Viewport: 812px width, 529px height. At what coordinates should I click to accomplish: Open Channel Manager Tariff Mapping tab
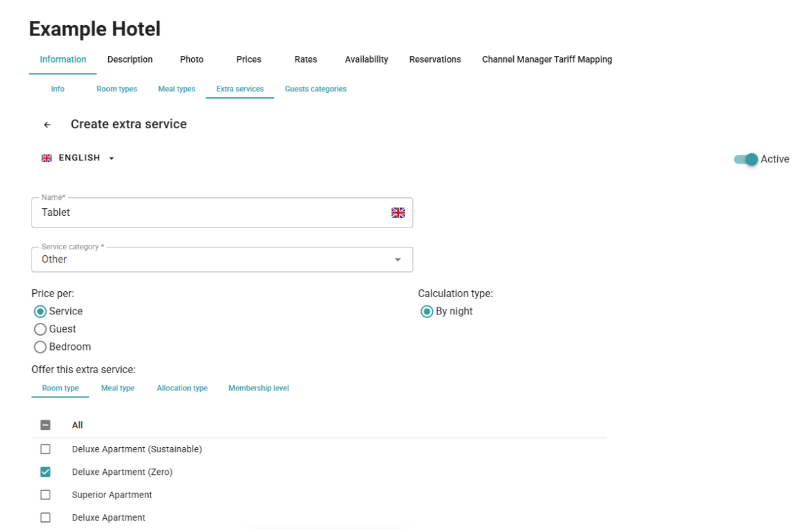(x=547, y=59)
